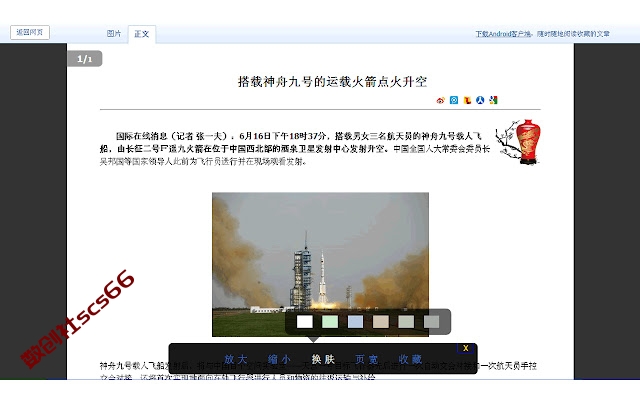Image resolution: width=640 pixels, height=400 pixels.
Task: Click 放大 to enlarge text
Action: (x=236, y=359)
